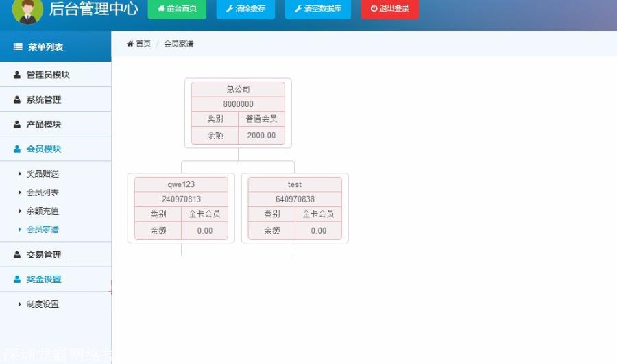Click the hamburger icon beside 菜单列表
This screenshot has height=364, width=617.
[18, 47]
